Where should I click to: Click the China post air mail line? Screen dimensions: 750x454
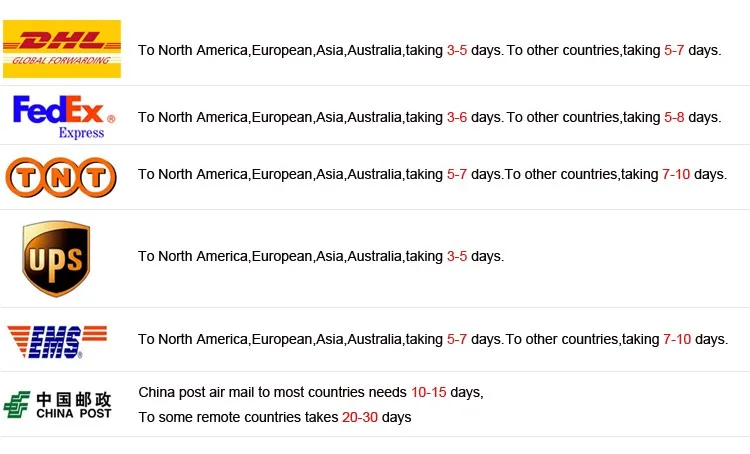(310, 392)
